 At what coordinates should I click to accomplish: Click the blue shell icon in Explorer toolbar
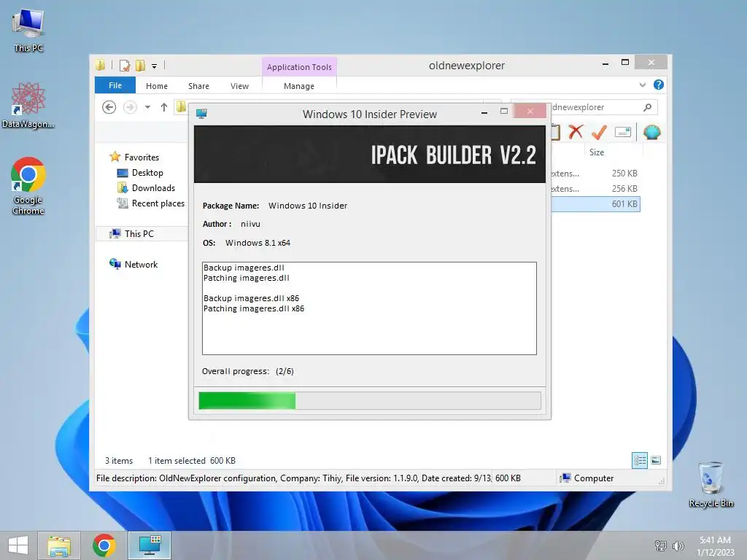pos(651,132)
